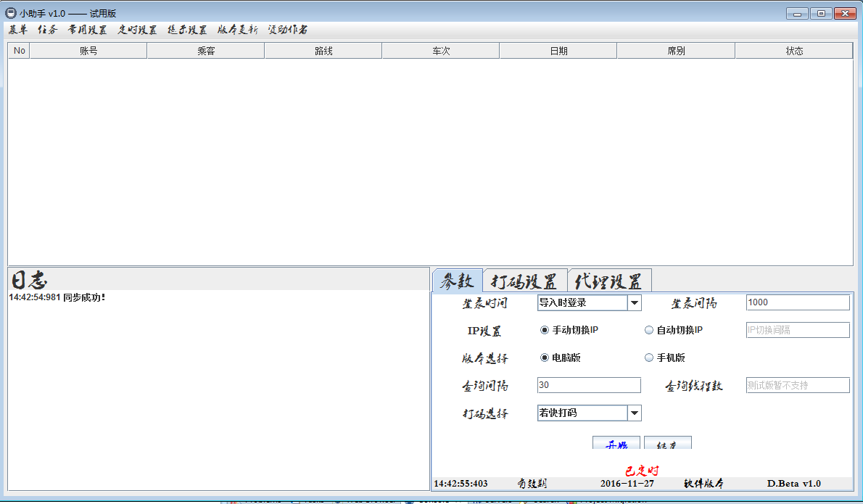Click the 资助作者 menu item

[x=287, y=30]
